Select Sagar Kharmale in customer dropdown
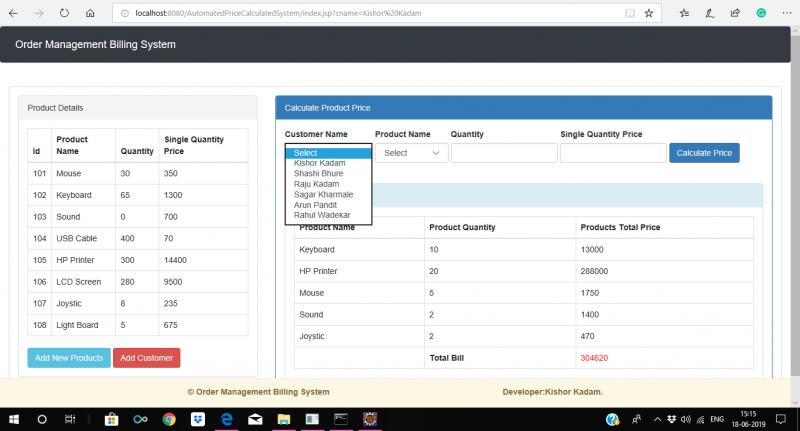800x431 pixels. pos(323,194)
